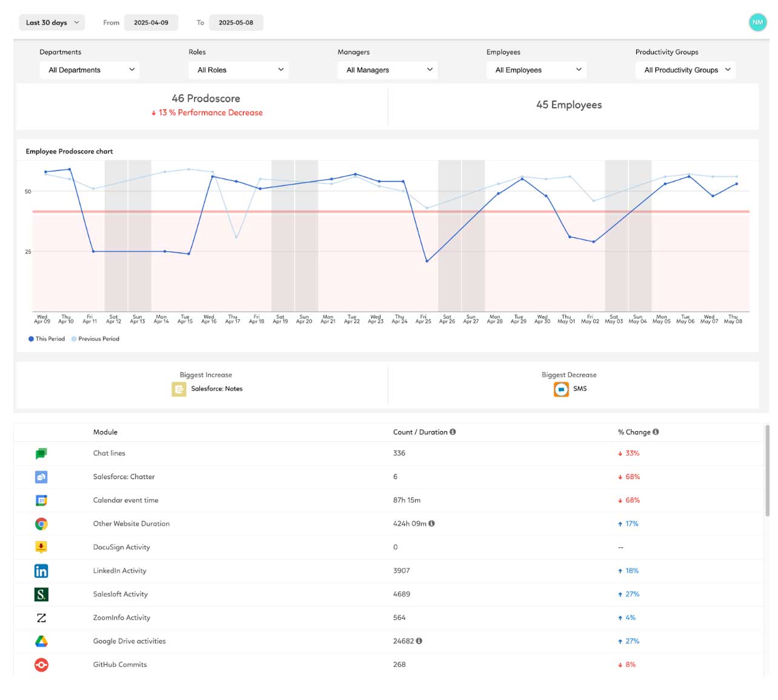Select the Google Drive activities icon
The width and height of the screenshot is (778, 700).
[41, 641]
